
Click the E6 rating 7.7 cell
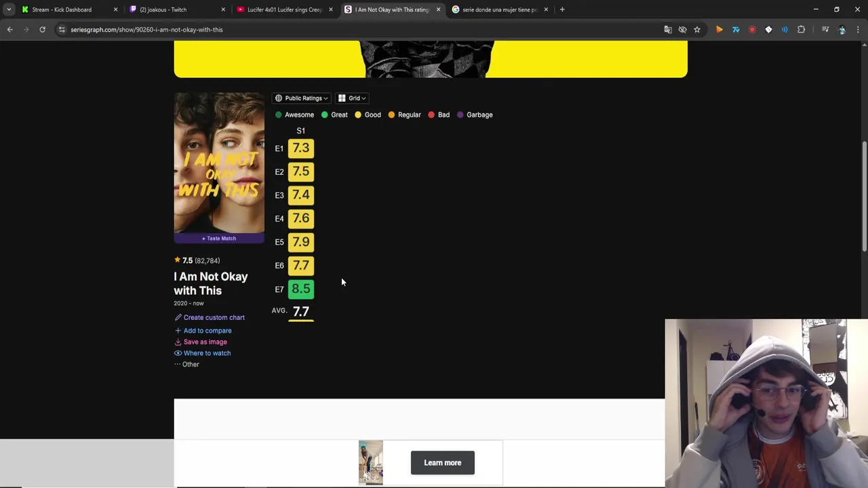coord(300,266)
